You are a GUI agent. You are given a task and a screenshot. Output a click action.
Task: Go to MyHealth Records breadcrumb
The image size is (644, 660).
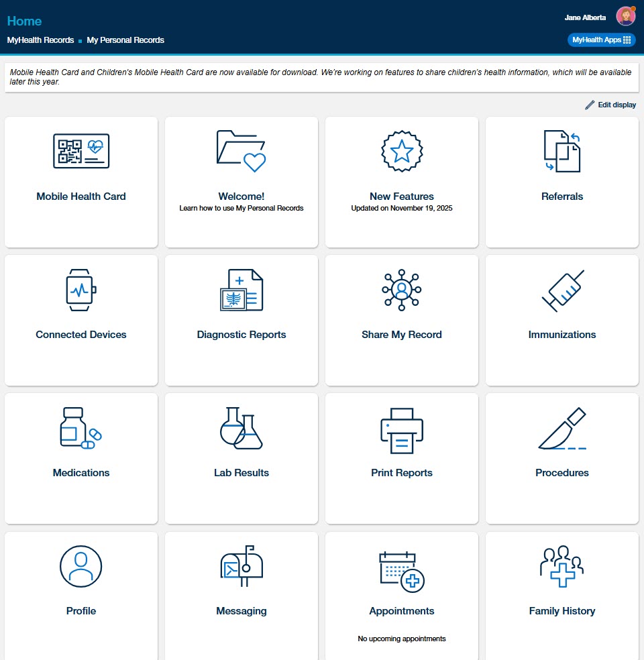coord(40,40)
